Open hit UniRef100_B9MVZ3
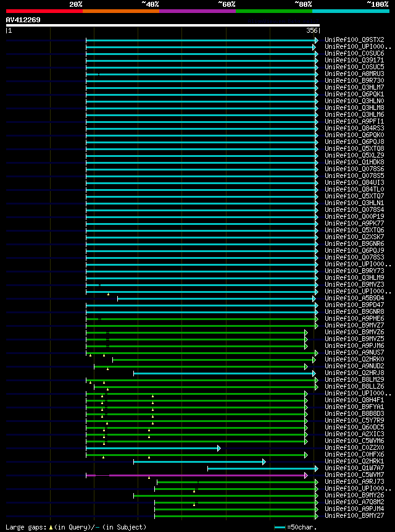 [354, 285]
